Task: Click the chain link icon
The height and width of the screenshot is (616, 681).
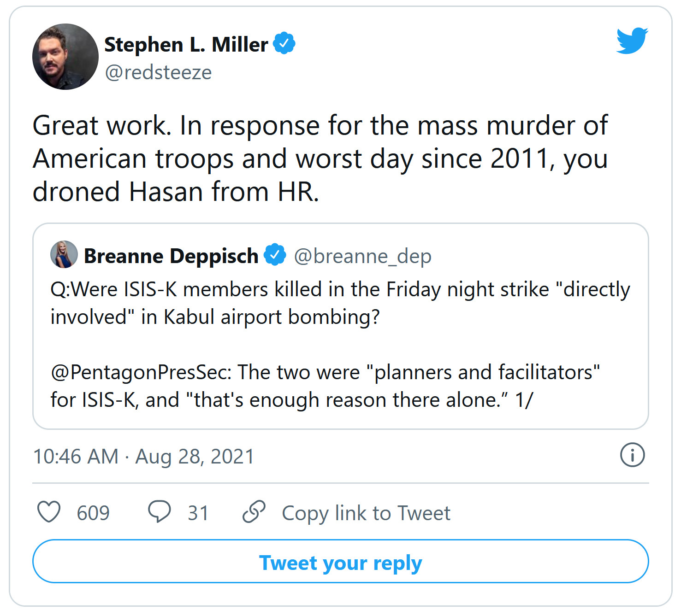Action: click(254, 512)
